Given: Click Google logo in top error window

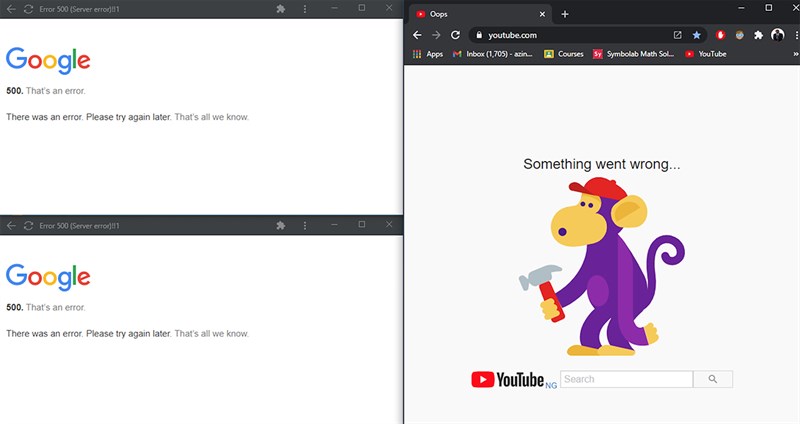Looking at the screenshot, I should [x=48, y=61].
